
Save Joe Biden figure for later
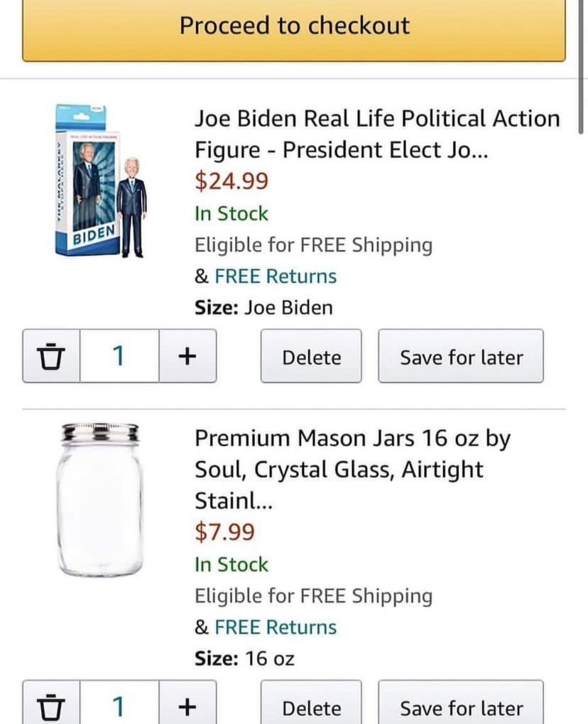461,356
